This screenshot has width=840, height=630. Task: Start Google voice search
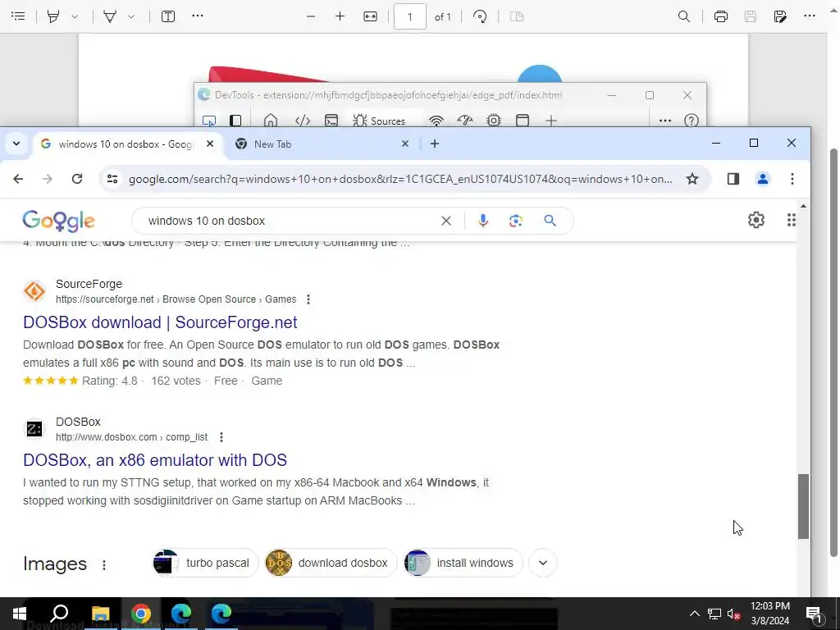pyautogui.click(x=482, y=221)
